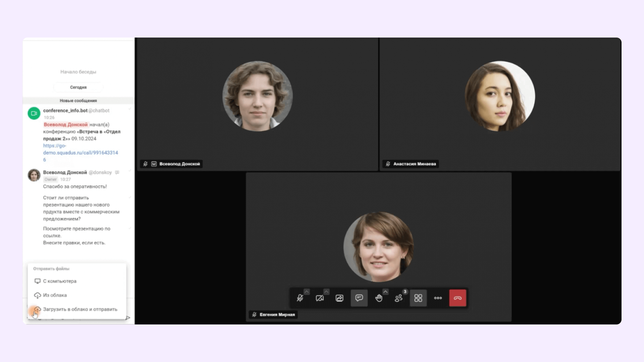Image resolution: width=644 pixels, height=362 pixels.
Task: Switch to tile grid view
Action: pyautogui.click(x=418, y=298)
